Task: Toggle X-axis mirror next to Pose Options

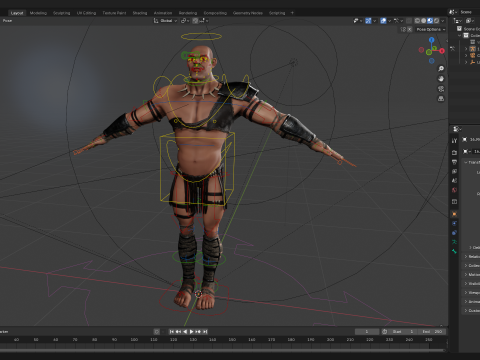Action: [410, 29]
